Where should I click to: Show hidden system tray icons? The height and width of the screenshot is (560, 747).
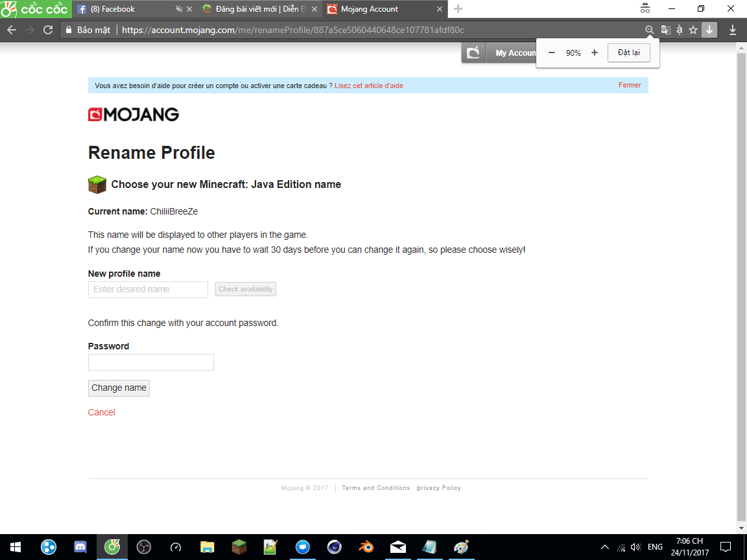coord(605,547)
